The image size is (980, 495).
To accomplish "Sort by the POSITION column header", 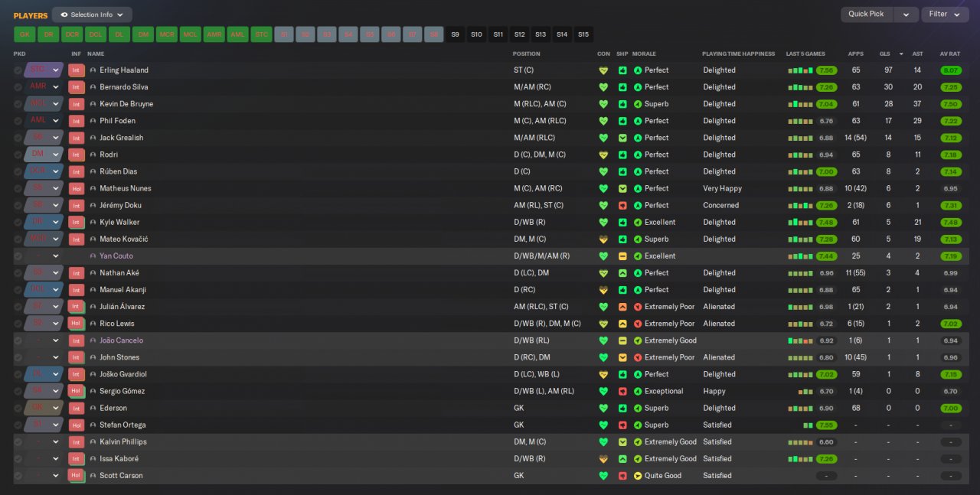I will tap(526, 54).
